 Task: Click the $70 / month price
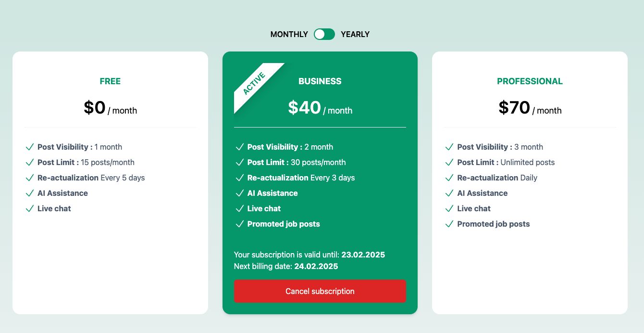(x=530, y=108)
